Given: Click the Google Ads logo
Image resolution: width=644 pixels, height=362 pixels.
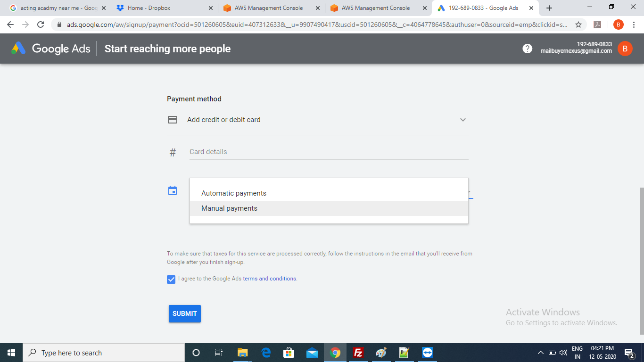Looking at the screenshot, I should [x=50, y=49].
